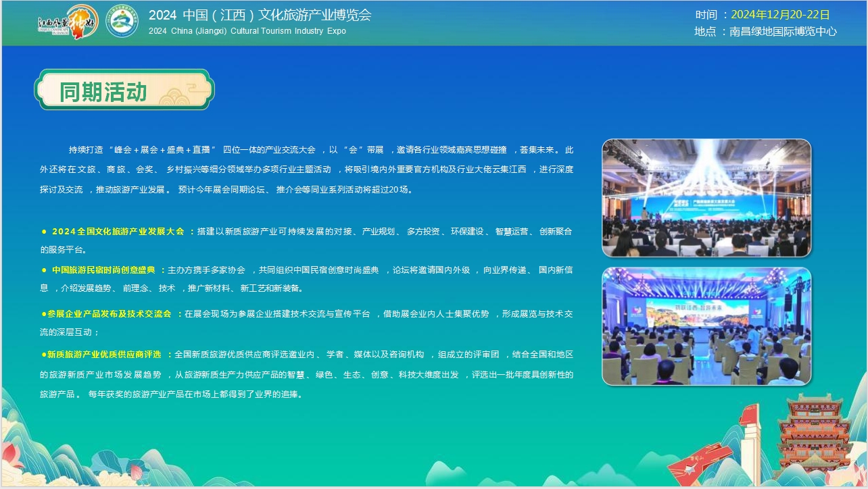
Task: Open the top conference hall photo
Action: click(x=706, y=198)
